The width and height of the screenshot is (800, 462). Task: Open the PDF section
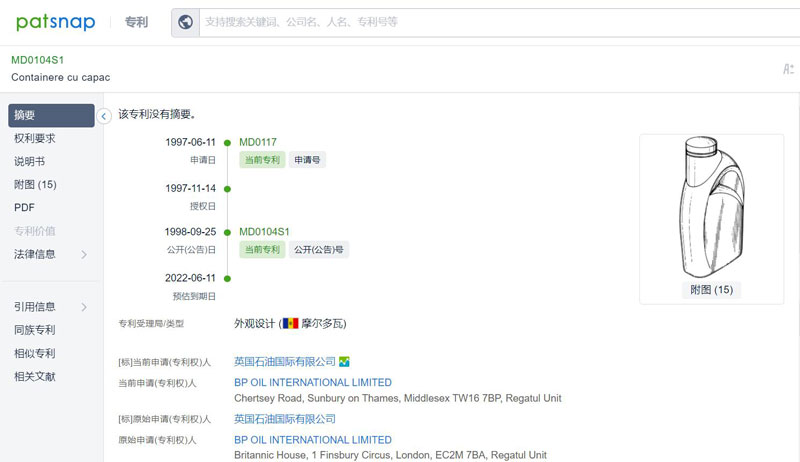25,208
